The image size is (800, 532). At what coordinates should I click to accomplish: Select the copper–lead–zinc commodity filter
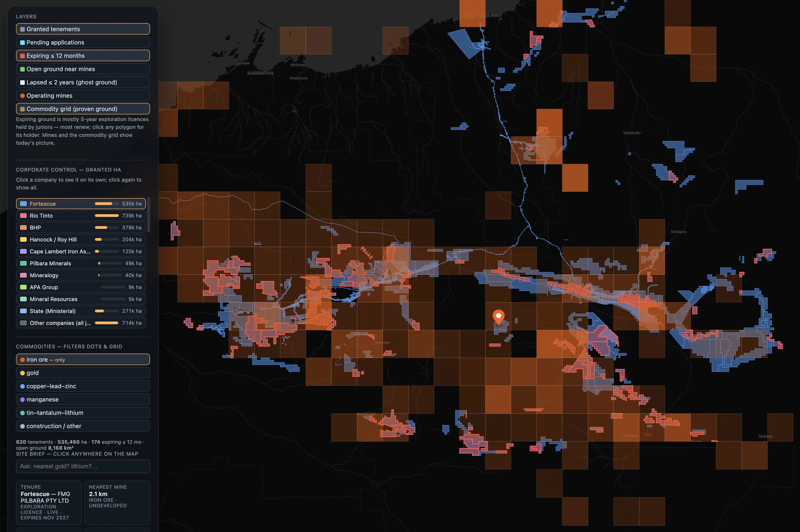(x=83, y=386)
